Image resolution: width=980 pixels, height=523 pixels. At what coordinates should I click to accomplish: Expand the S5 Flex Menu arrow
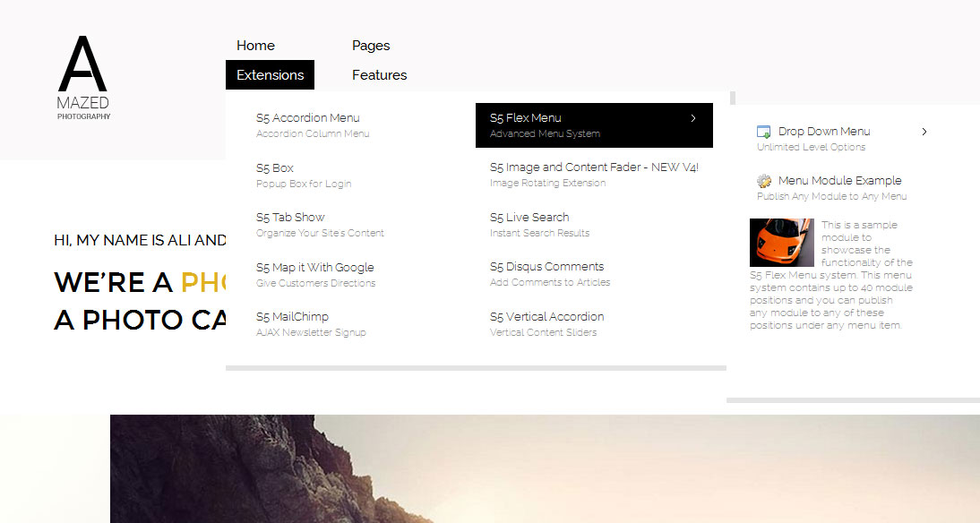point(693,118)
